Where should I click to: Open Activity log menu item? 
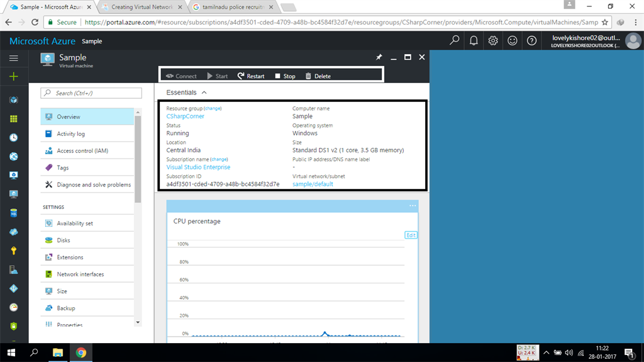87,133
